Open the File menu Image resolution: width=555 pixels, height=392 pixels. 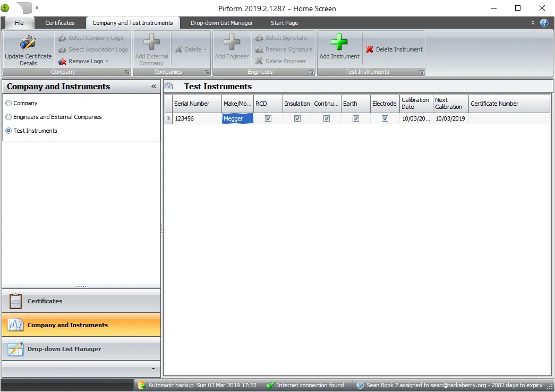(19, 23)
